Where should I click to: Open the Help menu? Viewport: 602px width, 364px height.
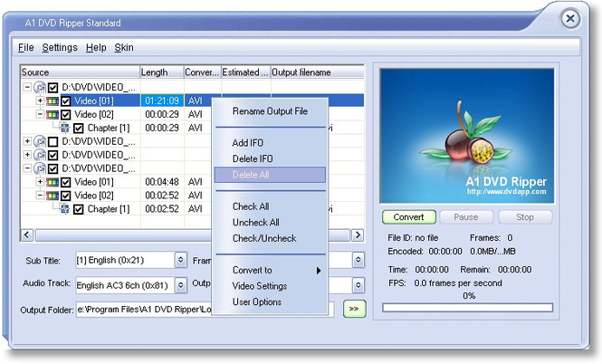(96, 48)
